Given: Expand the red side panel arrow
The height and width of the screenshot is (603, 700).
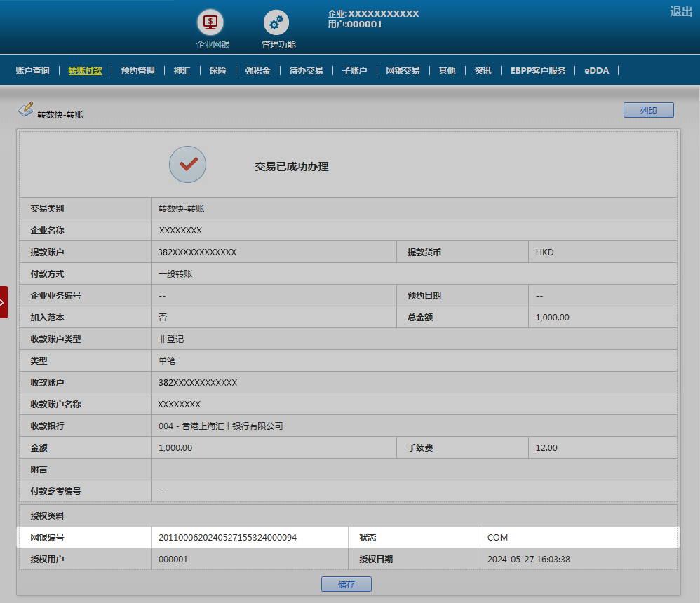Looking at the screenshot, I should (x=4, y=301).
